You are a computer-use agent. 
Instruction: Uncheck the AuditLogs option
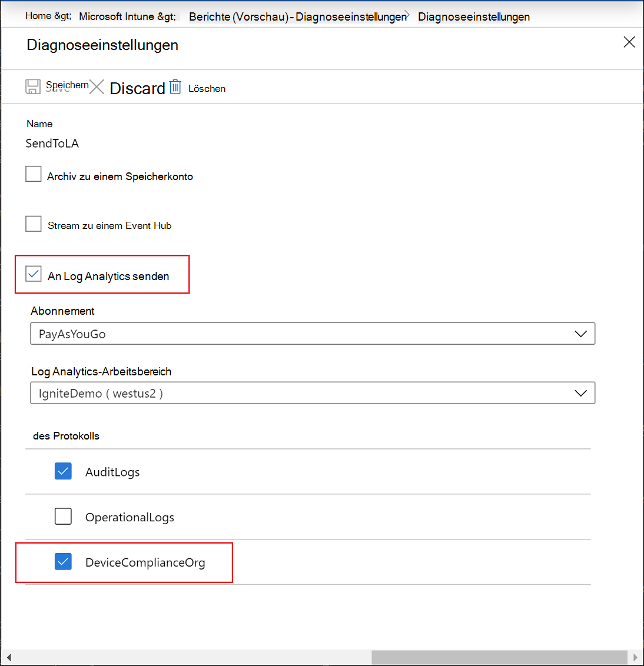63,471
